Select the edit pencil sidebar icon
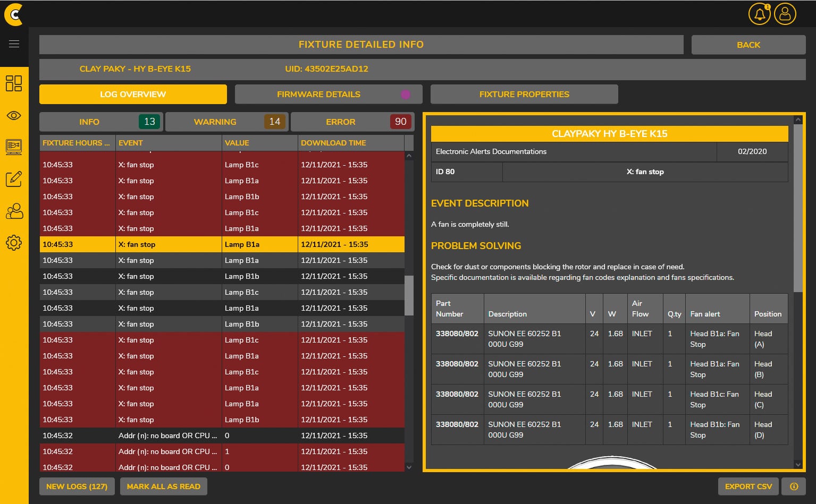The image size is (816, 504). 14,179
